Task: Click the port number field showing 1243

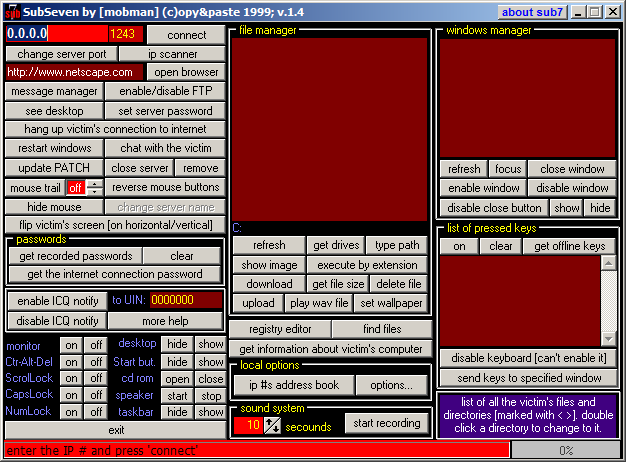Action: click(x=123, y=34)
